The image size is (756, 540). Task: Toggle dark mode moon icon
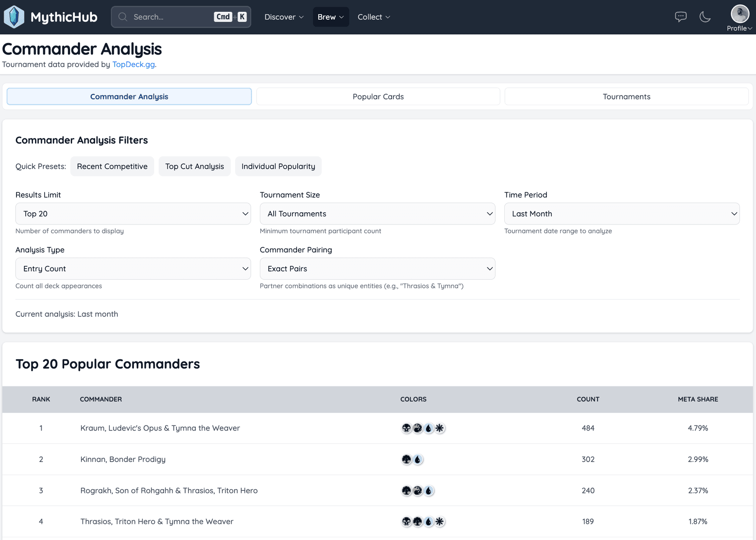(705, 17)
